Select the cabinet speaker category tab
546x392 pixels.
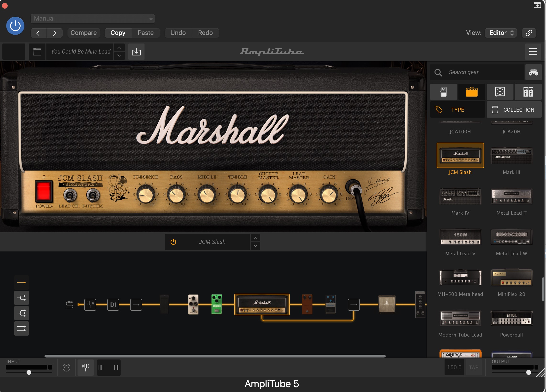[500, 92]
